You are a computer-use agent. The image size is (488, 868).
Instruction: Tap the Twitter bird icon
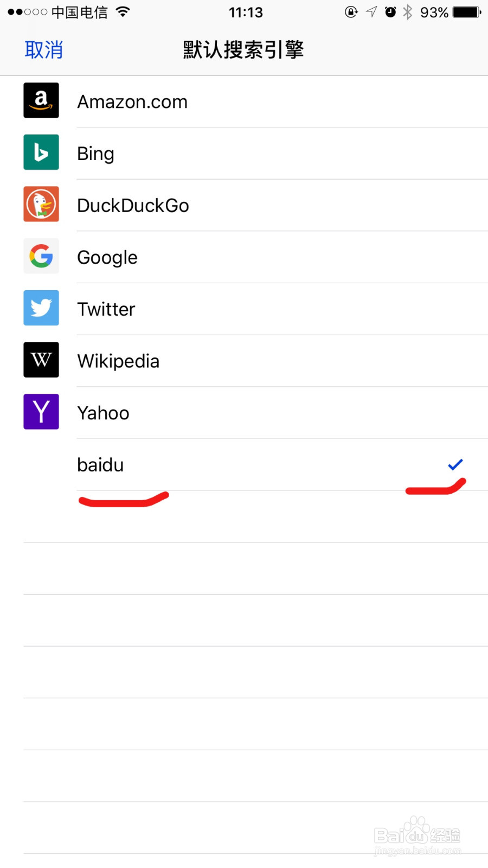pos(41,308)
